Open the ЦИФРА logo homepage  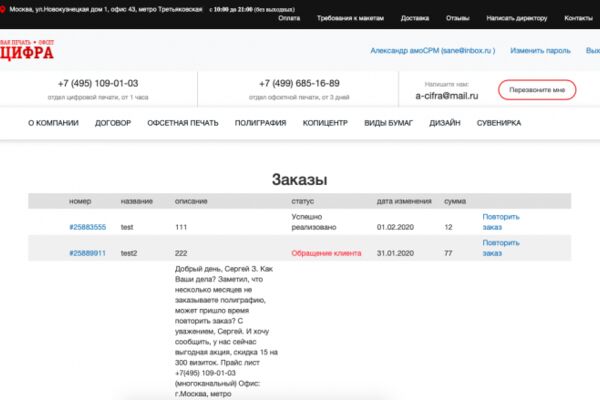coord(27,50)
